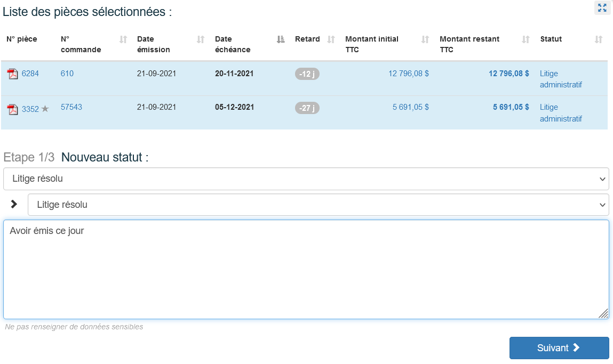The image size is (613, 364).
Task: Select the due date 20-11-2021
Action: coord(234,74)
